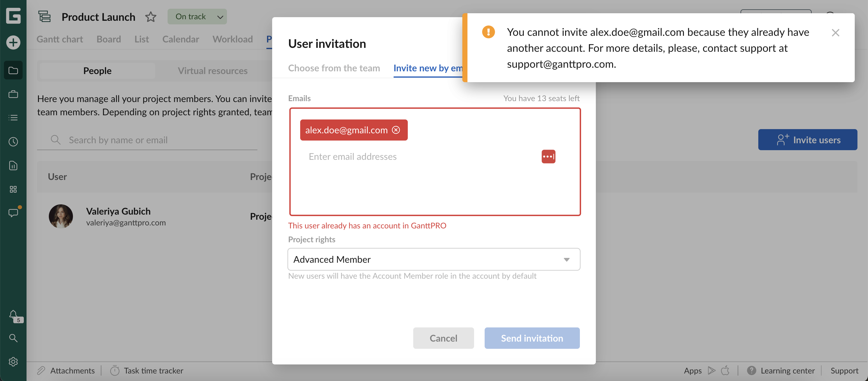Image resolution: width=868 pixels, height=381 pixels.
Task: Click the plus create icon in sidebar
Action: (13, 42)
